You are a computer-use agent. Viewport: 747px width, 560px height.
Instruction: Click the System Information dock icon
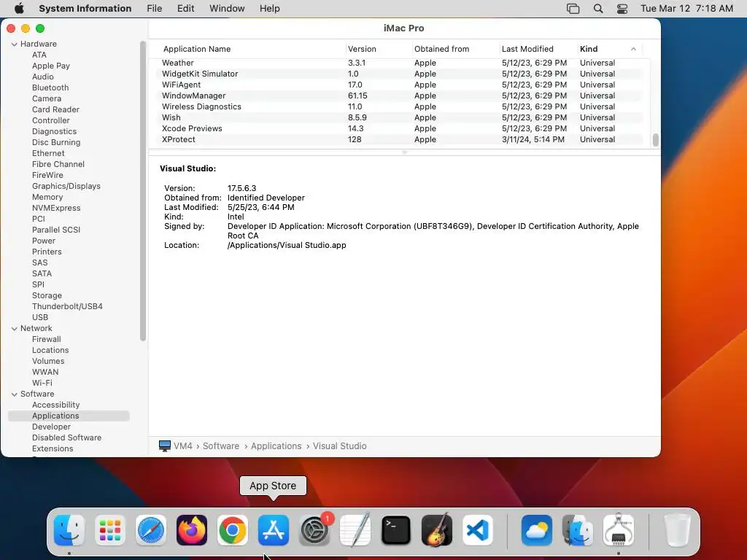click(619, 530)
